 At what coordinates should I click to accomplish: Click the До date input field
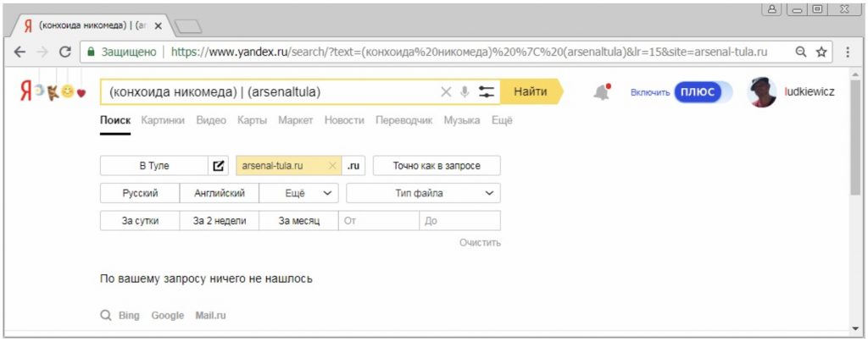tap(459, 221)
